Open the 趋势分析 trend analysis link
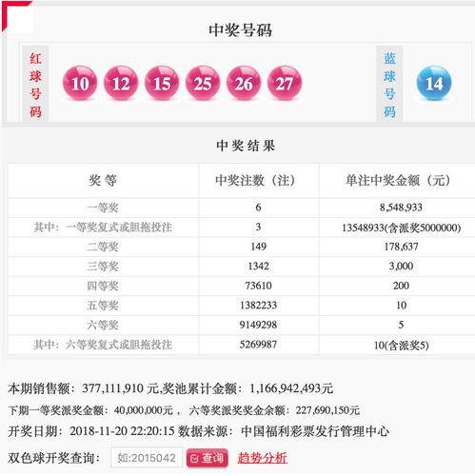This screenshot has height=476, width=475. click(x=263, y=458)
